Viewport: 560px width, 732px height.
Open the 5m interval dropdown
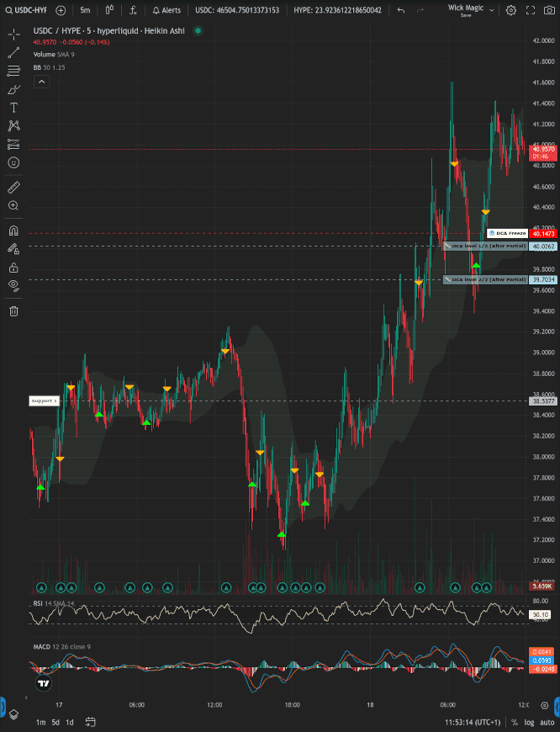85,10
